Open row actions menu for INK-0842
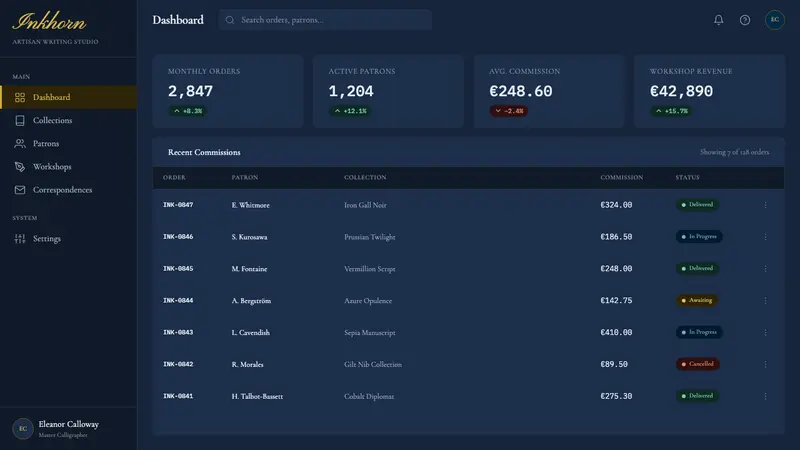 (765, 364)
